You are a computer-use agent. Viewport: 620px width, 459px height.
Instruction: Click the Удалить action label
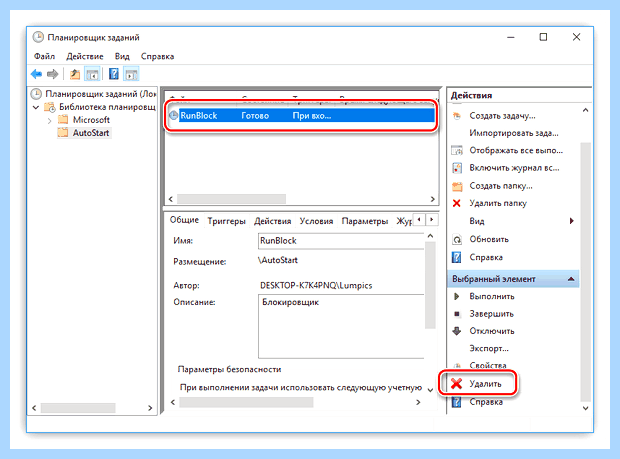click(x=485, y=384)
